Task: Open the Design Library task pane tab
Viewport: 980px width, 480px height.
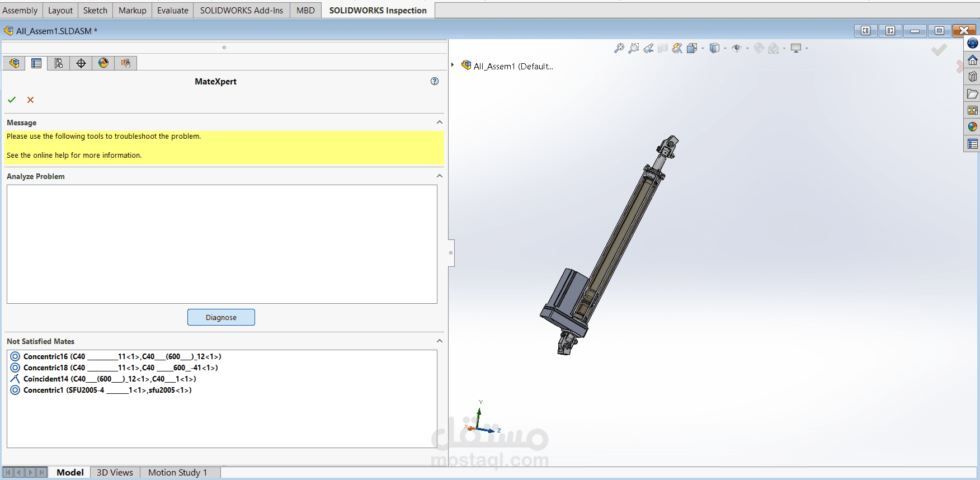Action: pyautogui.click(x=973, y=77)
